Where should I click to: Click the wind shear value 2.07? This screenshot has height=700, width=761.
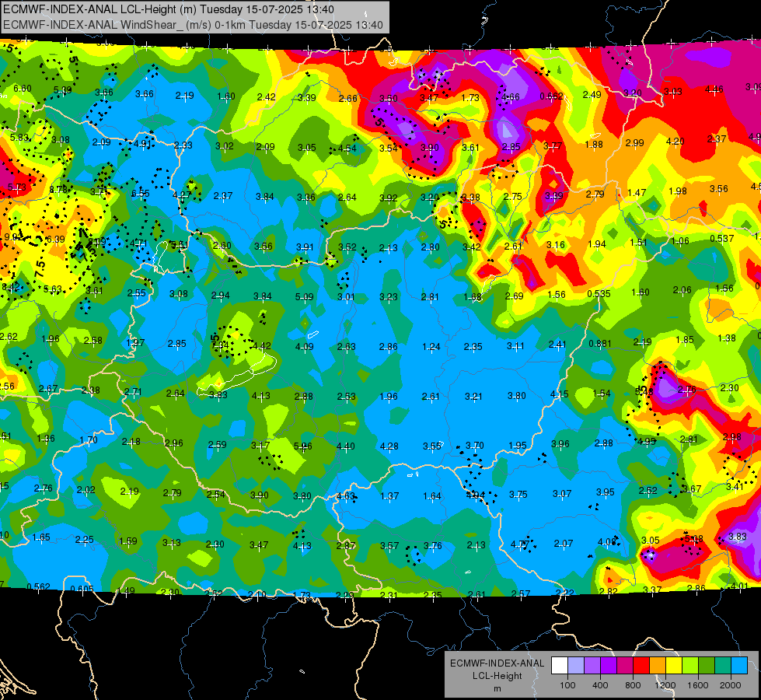564,543
